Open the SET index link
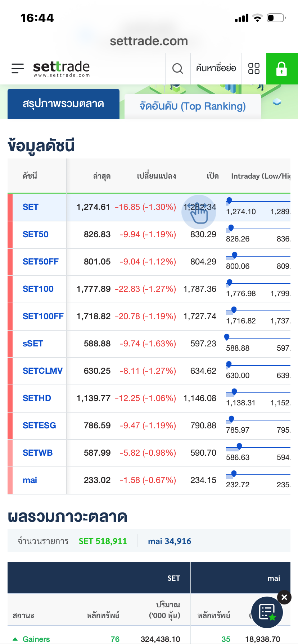This screenshot has width=298, height=644. pyautogui.click(x=31, y=207)
